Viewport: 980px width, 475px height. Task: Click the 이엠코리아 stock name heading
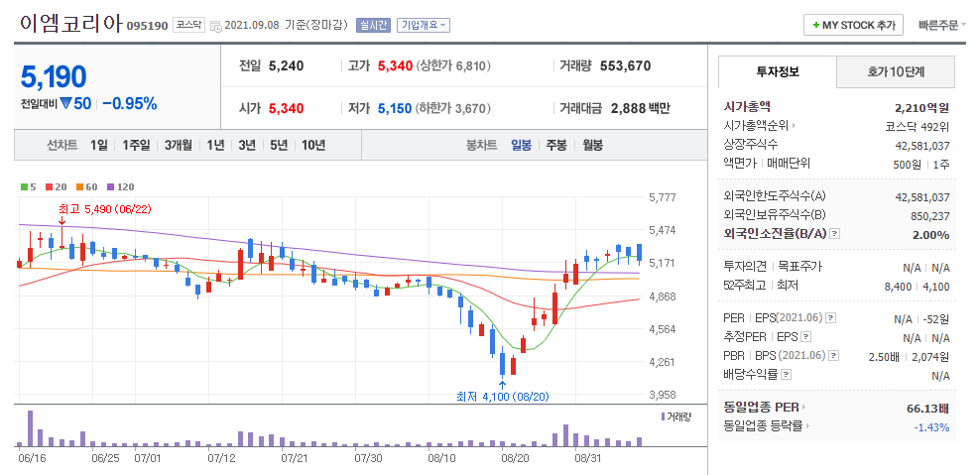[71, 23]
